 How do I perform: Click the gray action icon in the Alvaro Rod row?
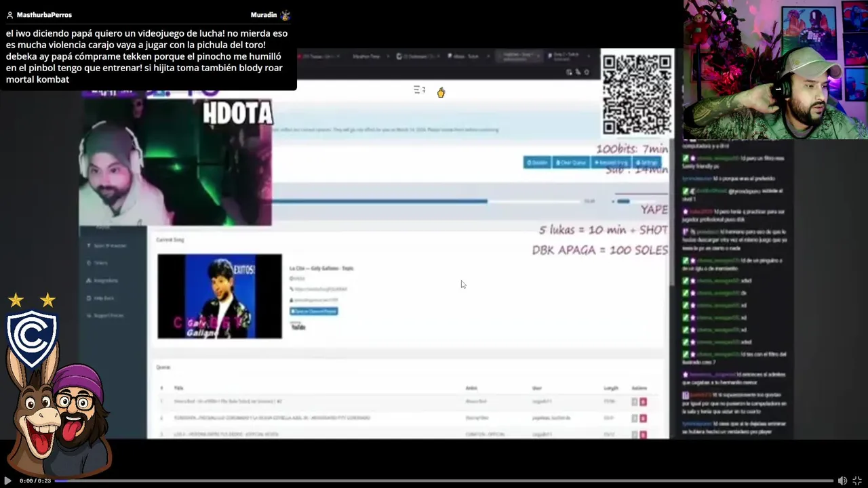click(x=635, y=402)
